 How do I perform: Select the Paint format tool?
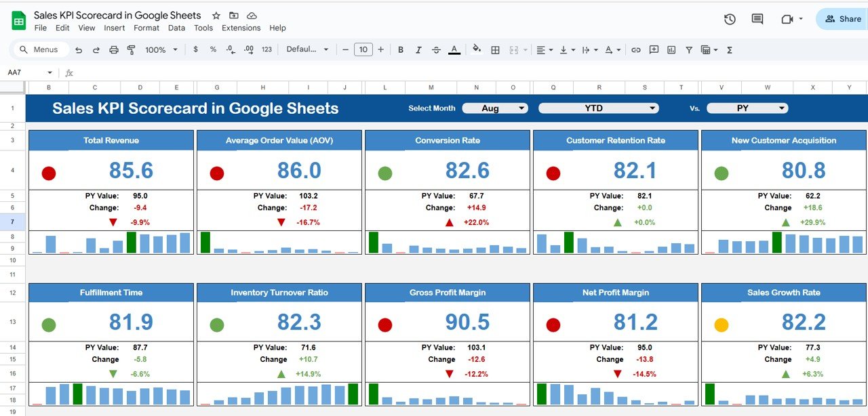132,49
